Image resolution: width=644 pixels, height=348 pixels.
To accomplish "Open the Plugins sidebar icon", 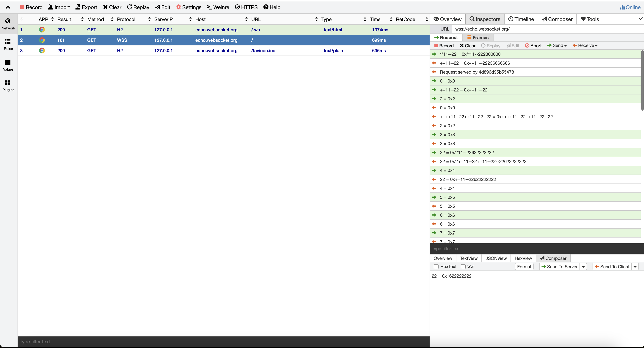I will click(8, 86).
